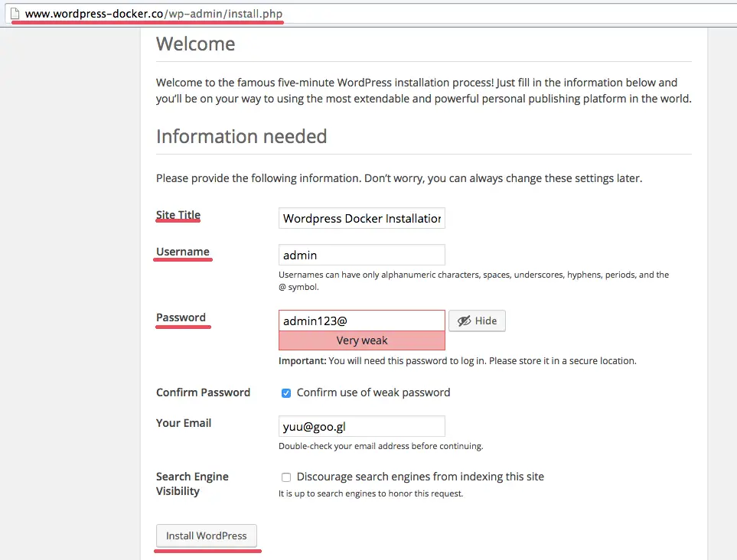Click the Password label

[181, 317]
